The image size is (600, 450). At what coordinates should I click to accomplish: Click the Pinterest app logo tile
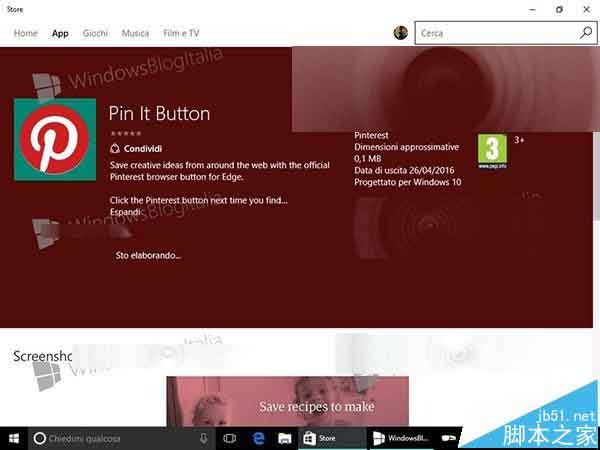(x=55, y=139)
